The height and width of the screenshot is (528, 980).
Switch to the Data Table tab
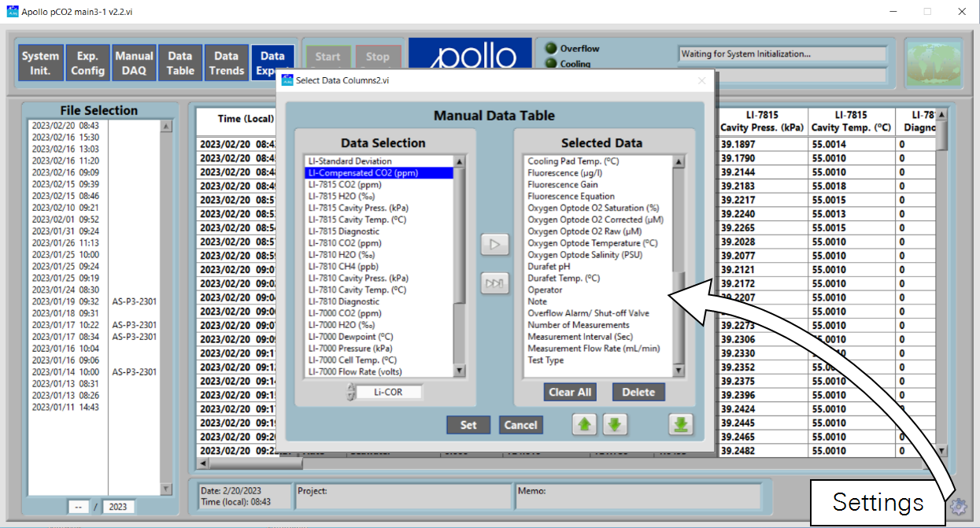point(180,63)
